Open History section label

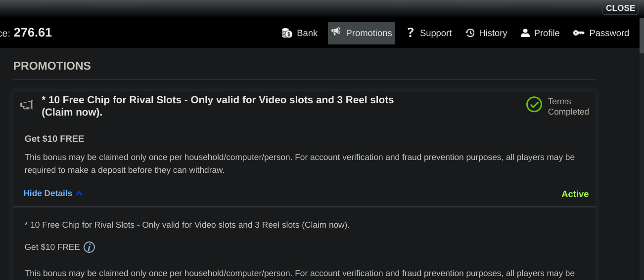tap(493, 33)
